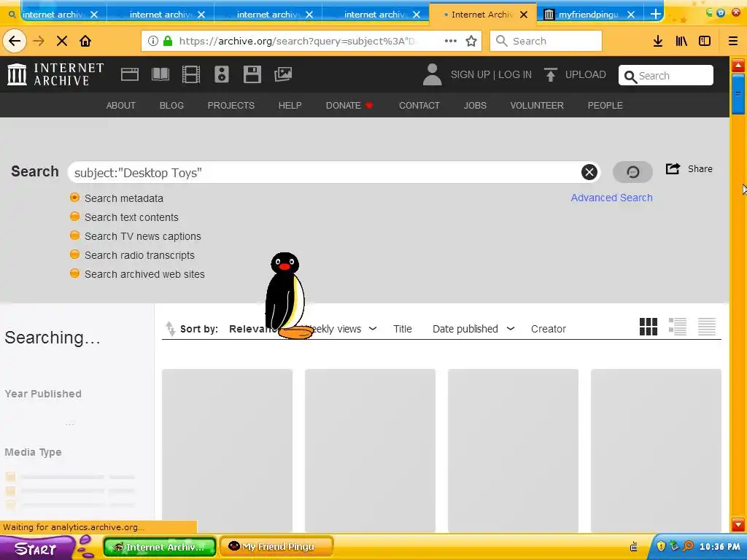Select Search text contents option
The width and height of the screenshot is (747, 560).
(x=75, y=216)
